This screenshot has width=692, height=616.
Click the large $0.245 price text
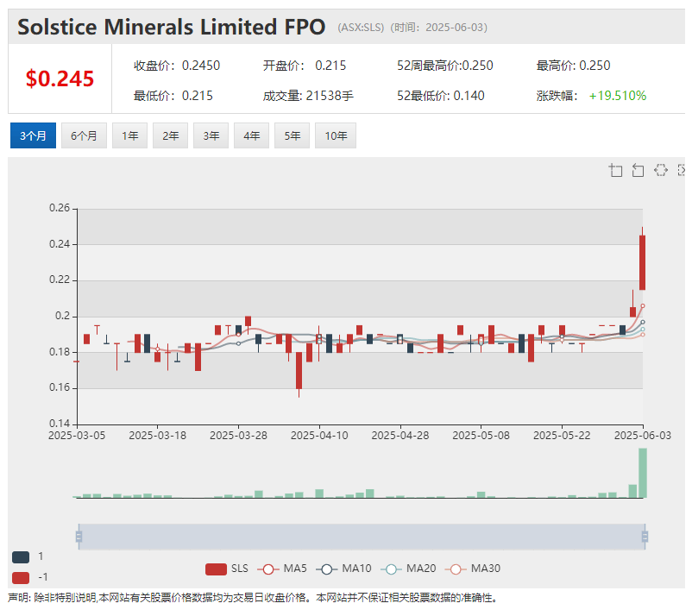[x=60, y=79]
